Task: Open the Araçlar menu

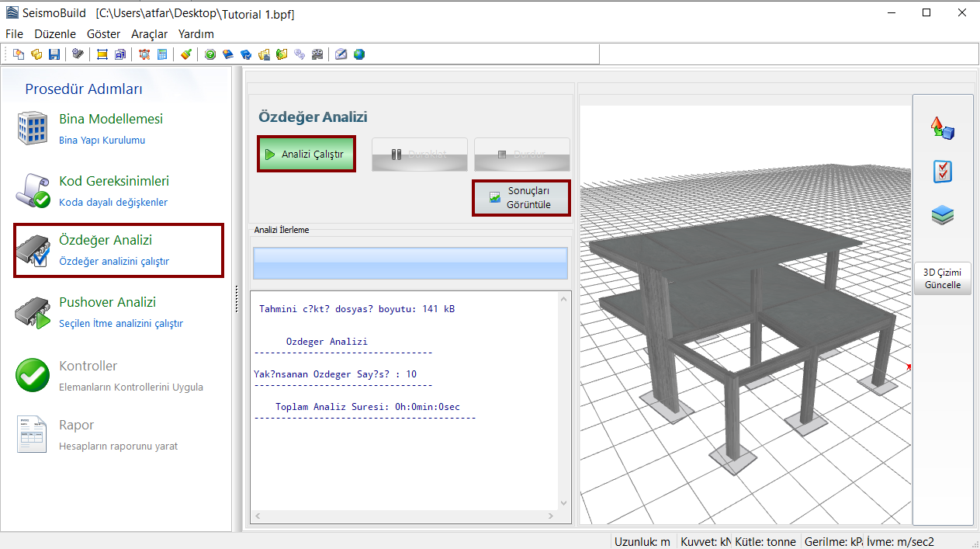Action: point(149,34)
